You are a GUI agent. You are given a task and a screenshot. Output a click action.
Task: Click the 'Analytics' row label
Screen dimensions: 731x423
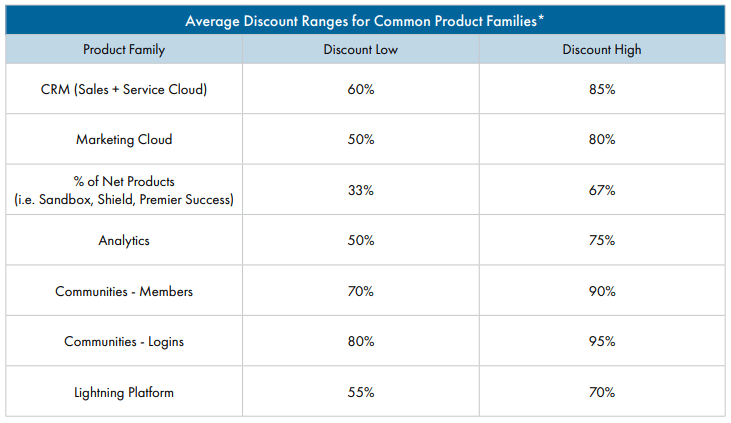click(x=124, y=241)
